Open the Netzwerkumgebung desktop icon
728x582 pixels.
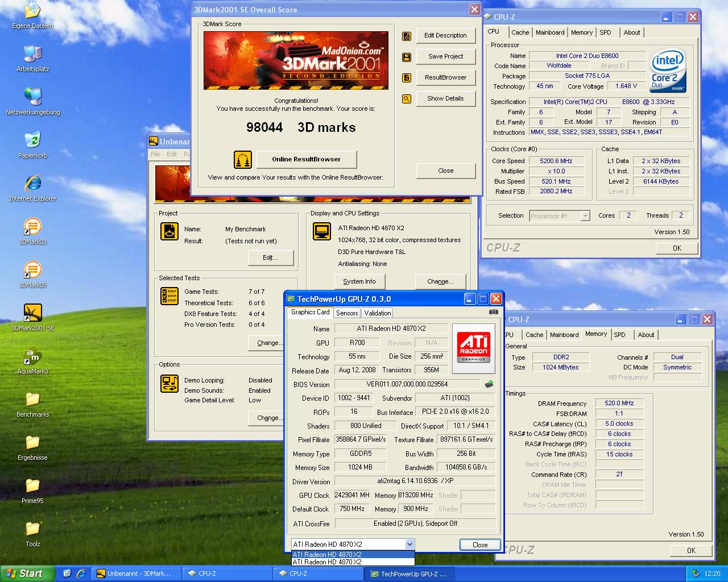tap(32, 102)
